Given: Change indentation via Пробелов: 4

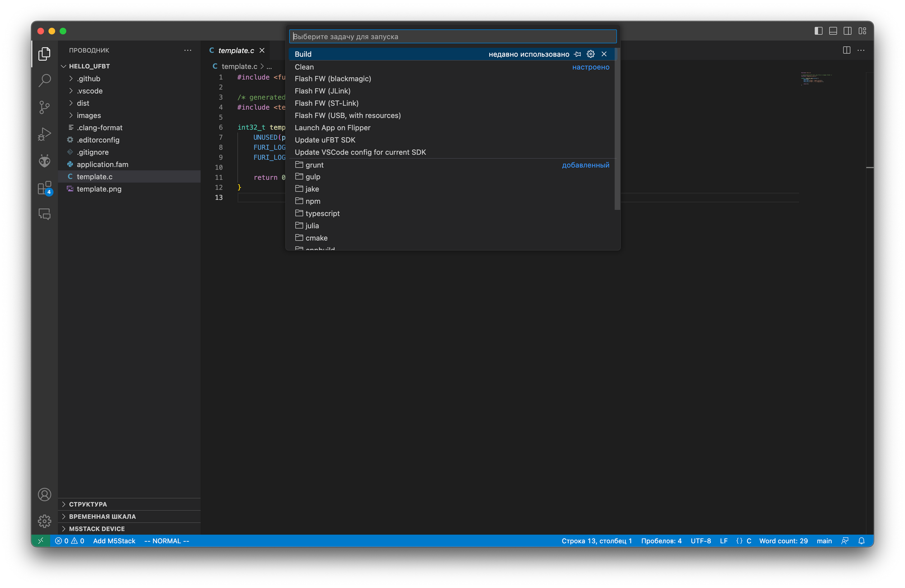Looking at the screenshot, I should (x=661, y=541).
